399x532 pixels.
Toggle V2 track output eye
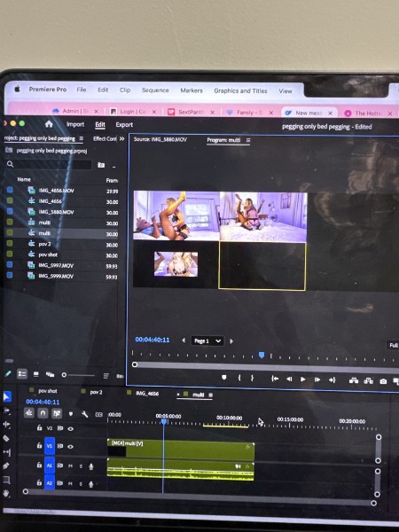[70, 429]
